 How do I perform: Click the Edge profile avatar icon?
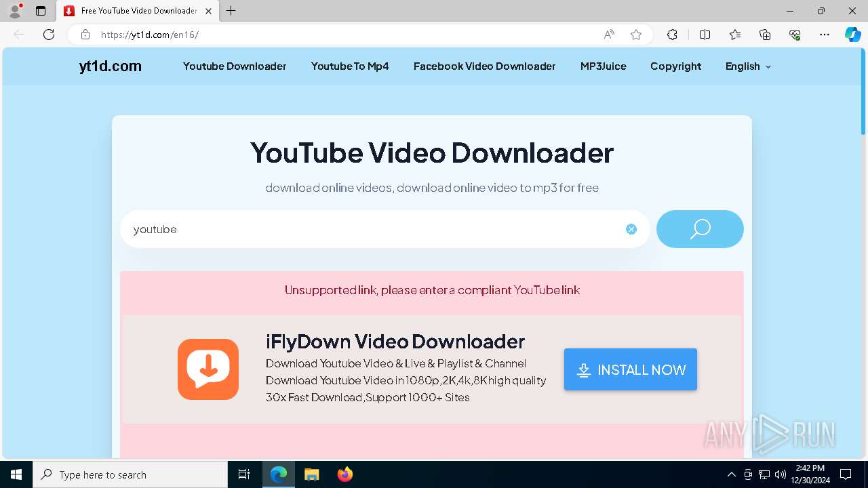14,11
